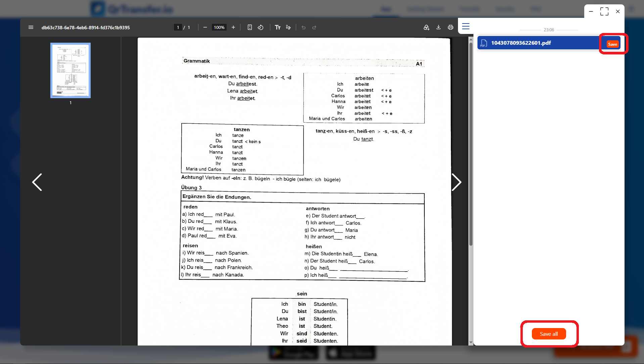Redo the last annotation
Screen dimensions: 644x364
(314, 27)
